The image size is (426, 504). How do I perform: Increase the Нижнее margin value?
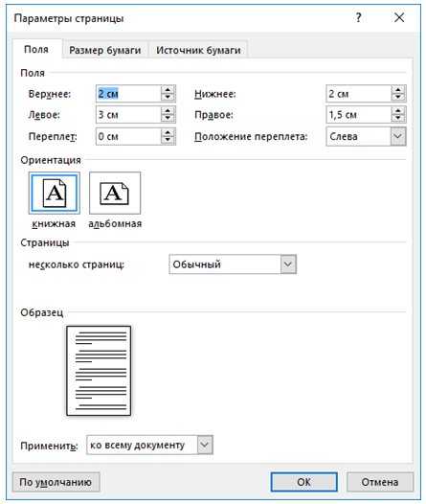click(x=398, y=90)
